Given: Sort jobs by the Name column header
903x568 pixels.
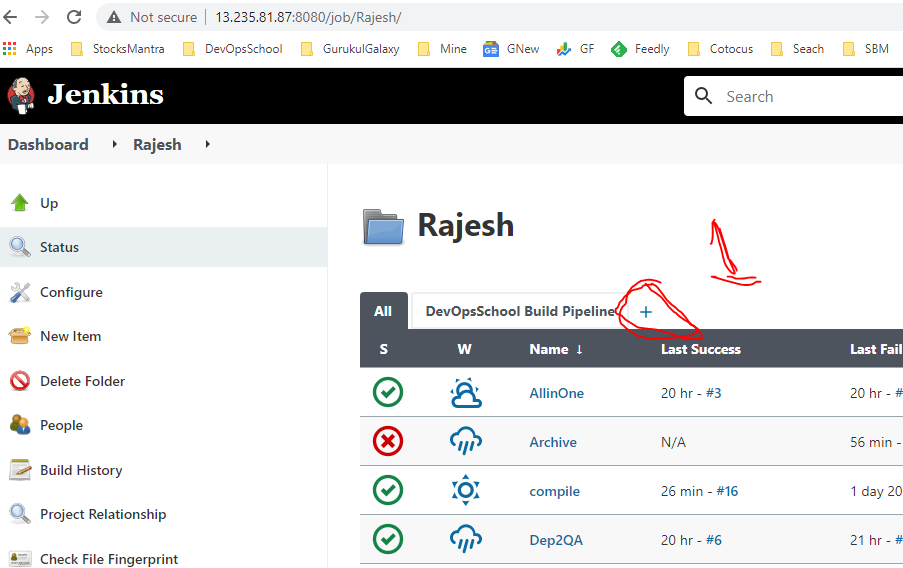Looking at the screenshot, I should tap(556, 349).
